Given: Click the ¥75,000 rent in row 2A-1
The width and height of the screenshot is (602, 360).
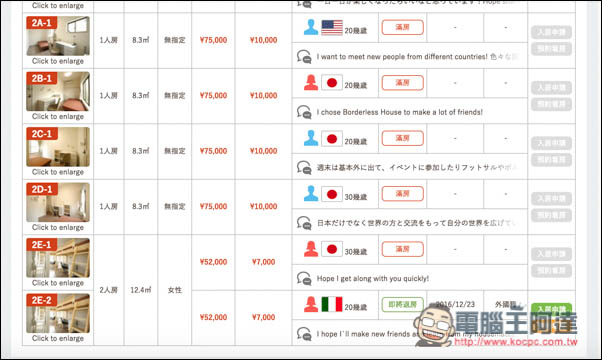Looking at the screenshot, I should (213, 40).
